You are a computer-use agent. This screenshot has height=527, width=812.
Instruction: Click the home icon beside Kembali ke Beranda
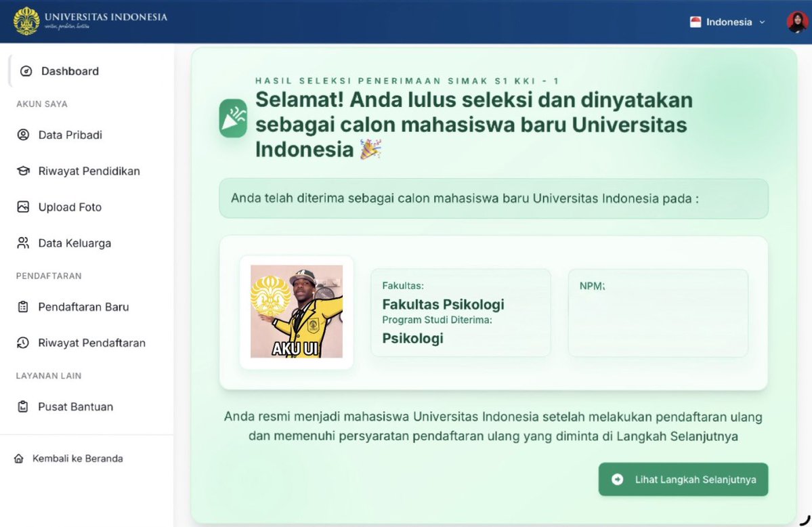click(x=19, y=459)
